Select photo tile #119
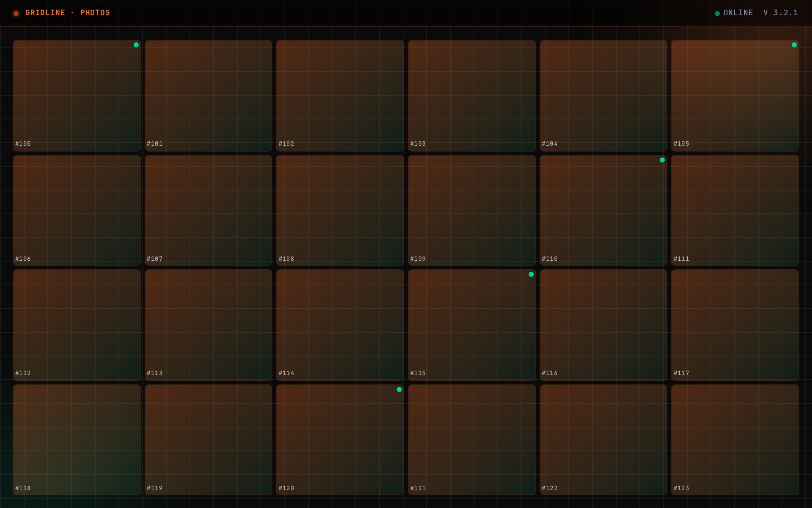The height and width of the screenshot is (508, 812). click(x=208, y=440)
